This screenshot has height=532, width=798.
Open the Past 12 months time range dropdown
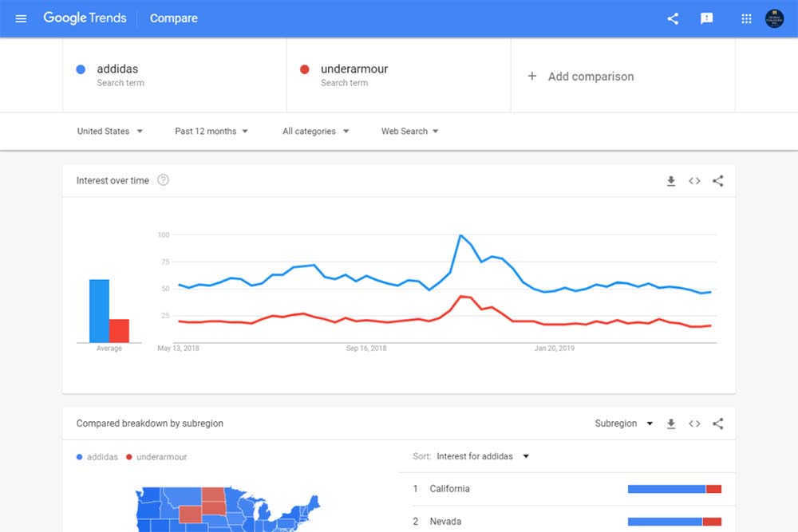coord(211,132)
